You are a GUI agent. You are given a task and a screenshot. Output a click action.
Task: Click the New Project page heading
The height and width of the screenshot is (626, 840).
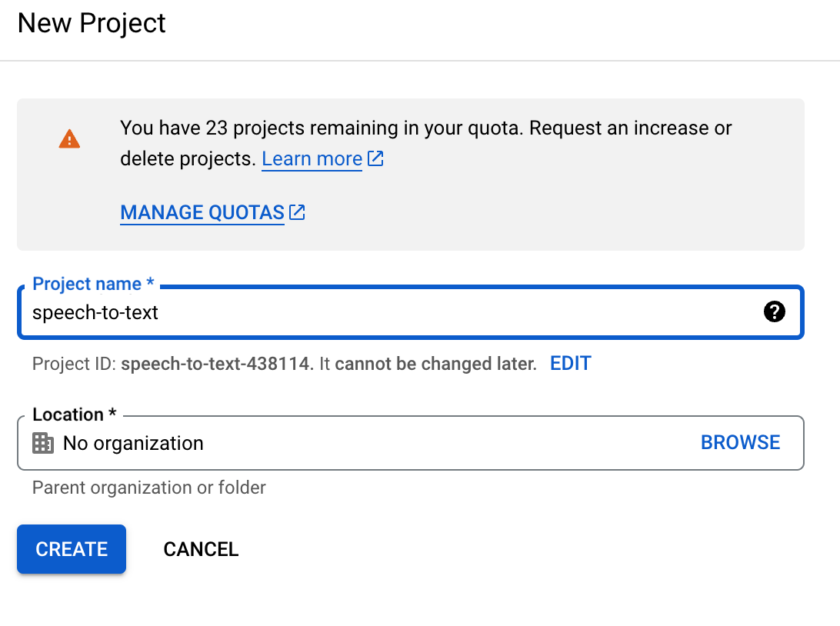point(92,23)
